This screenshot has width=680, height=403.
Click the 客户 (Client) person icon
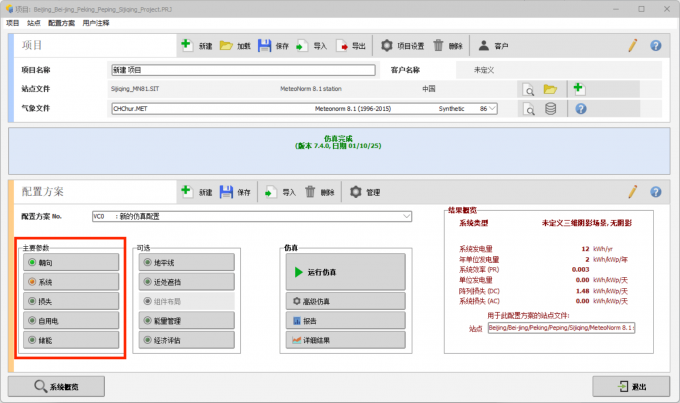493,46
